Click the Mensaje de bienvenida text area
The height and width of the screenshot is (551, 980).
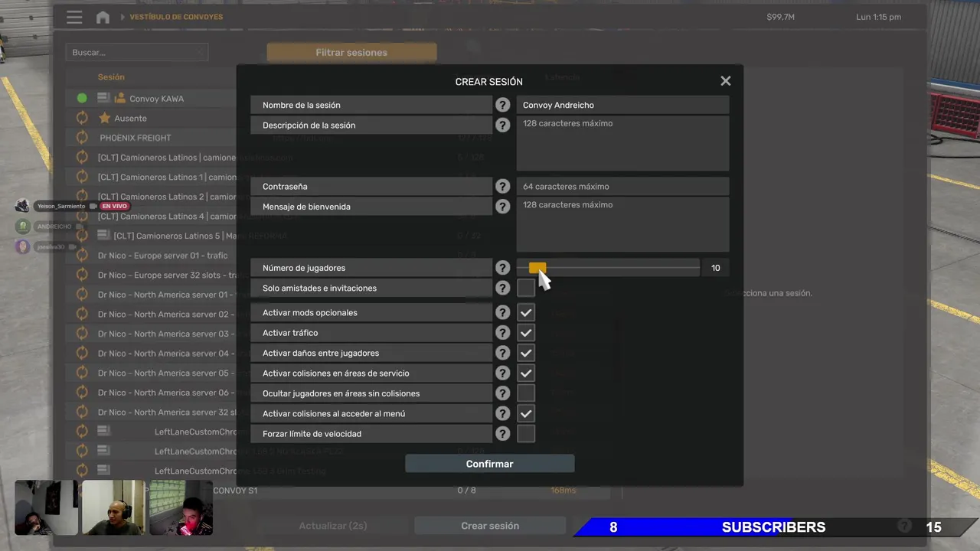pos(622,224)
